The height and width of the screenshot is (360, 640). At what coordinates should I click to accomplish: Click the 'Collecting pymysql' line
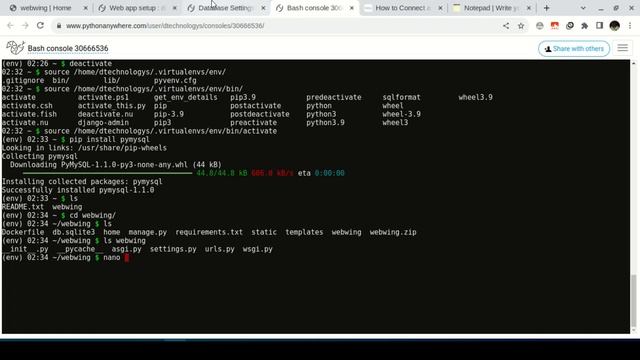pyautogui.click(x=40, y=156)
